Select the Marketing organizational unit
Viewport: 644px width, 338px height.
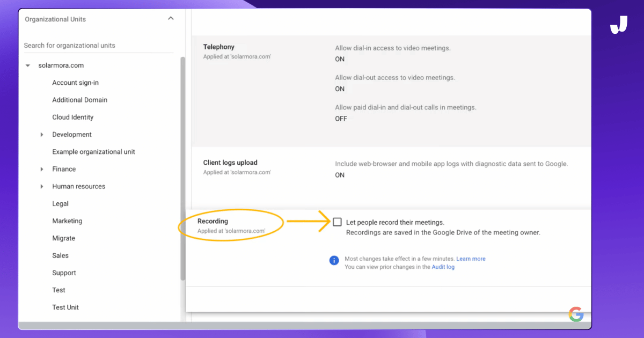click(x=67, y=221)
